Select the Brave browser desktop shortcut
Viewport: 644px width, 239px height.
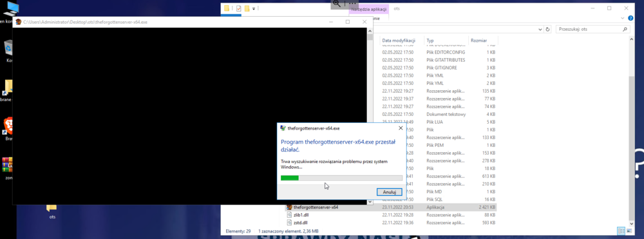click(x=9, y=126)
